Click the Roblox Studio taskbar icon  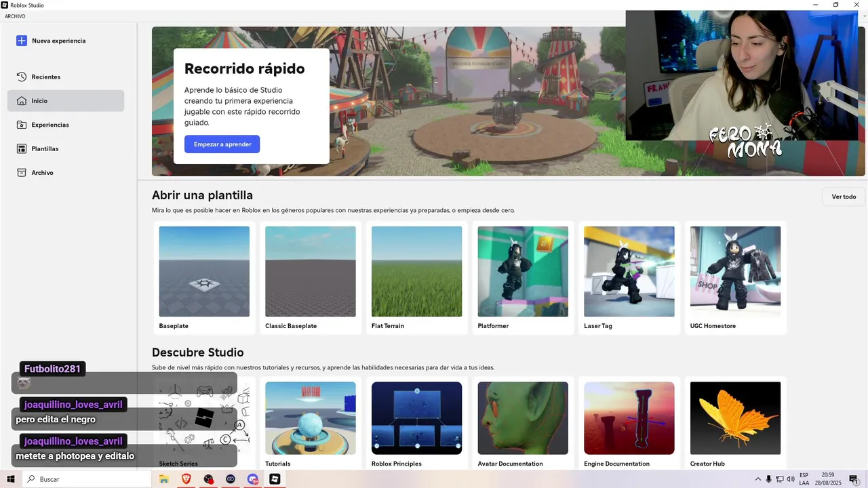pos(275,479)
